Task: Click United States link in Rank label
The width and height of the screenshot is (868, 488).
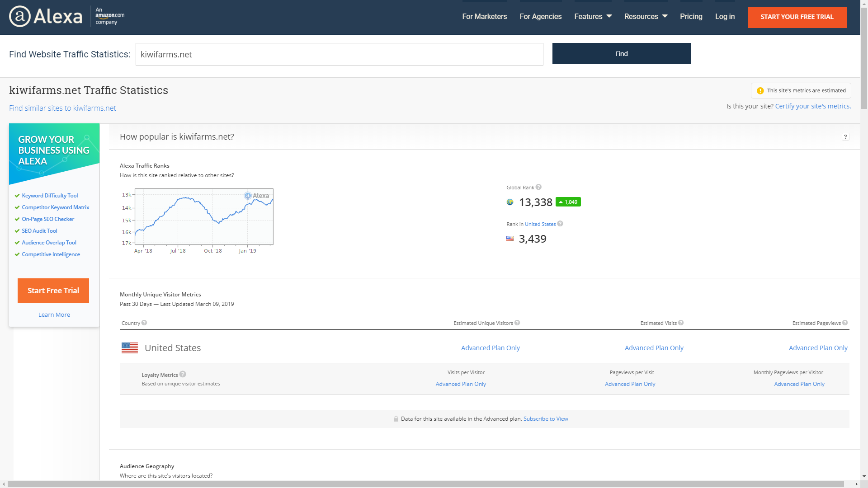Action: pos(540,224)
